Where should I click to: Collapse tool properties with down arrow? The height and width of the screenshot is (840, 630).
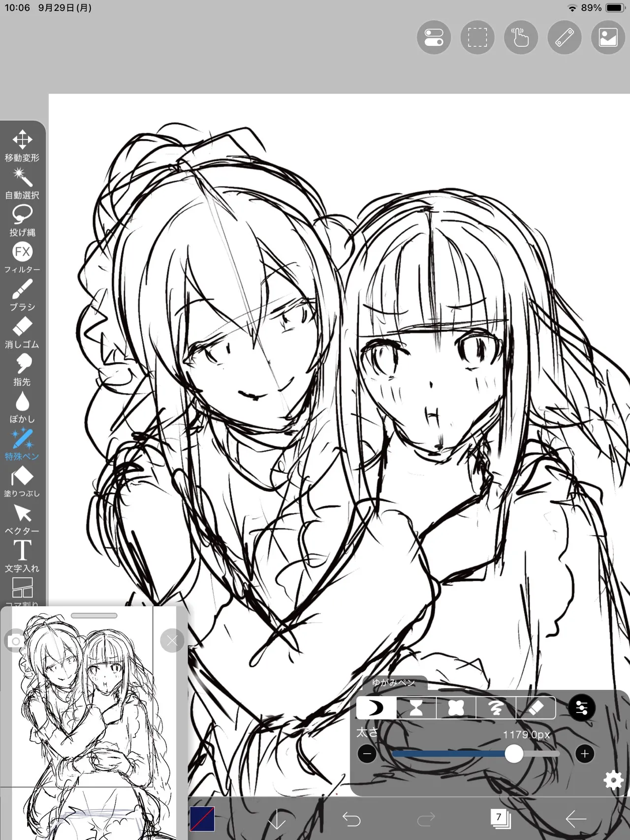pyautogui.click(x=277, y=819)
